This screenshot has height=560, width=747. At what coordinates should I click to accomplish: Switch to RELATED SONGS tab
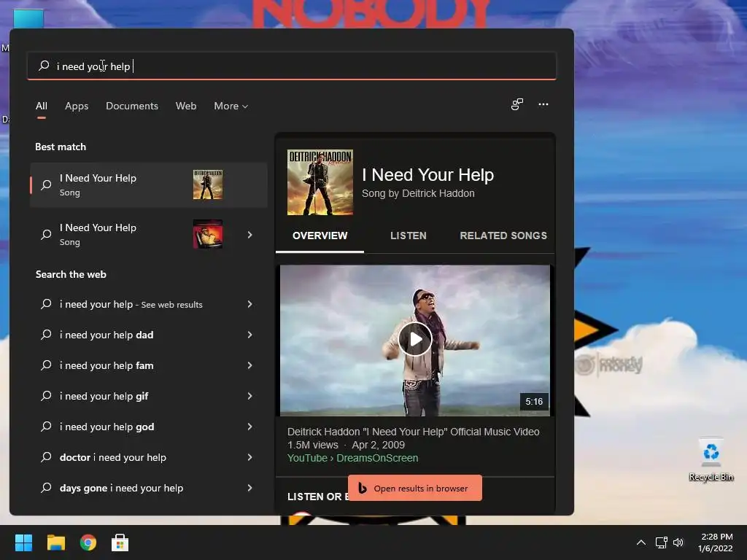click(503, 236)
